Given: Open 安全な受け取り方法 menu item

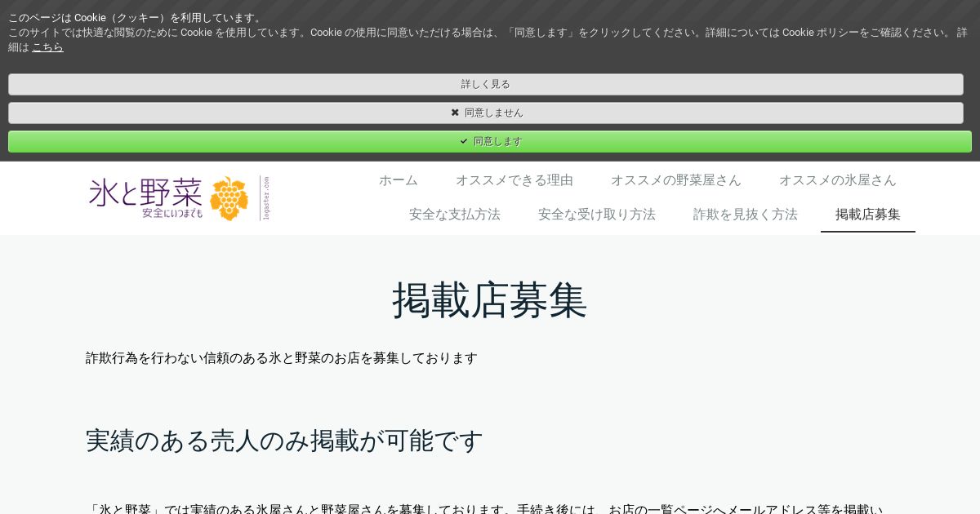Looking at the screenshot, I should (596, 215).
